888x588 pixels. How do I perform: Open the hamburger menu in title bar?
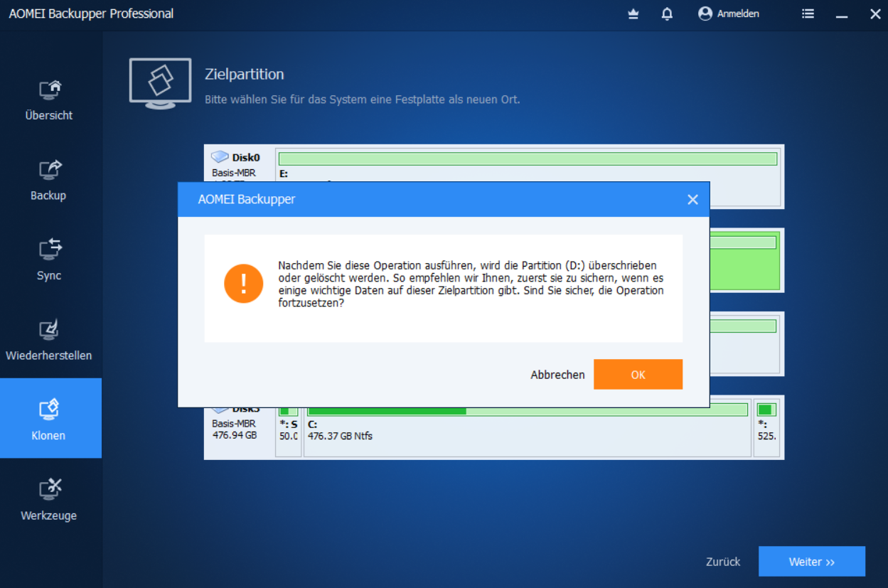click(x=808, y=14)
